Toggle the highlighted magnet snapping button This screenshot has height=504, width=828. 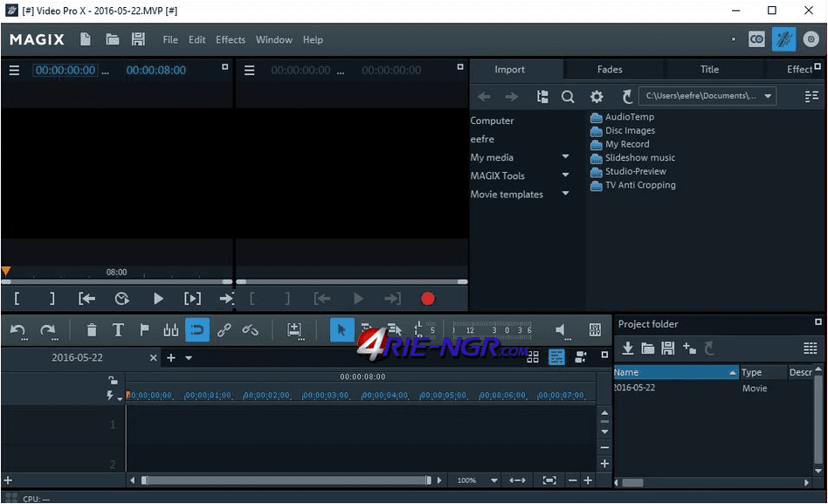point(197,330)
